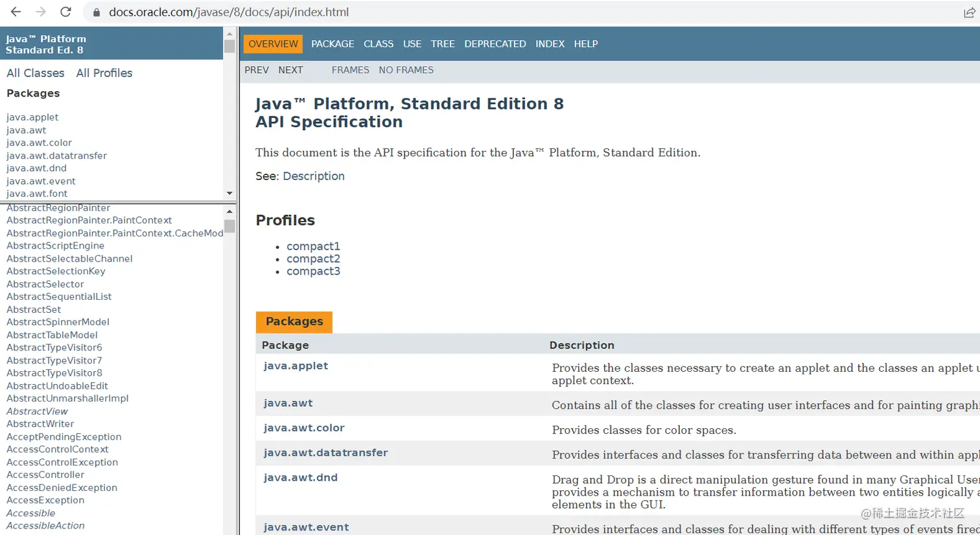Open AbstractSpinnerModel class

[58, 322]
